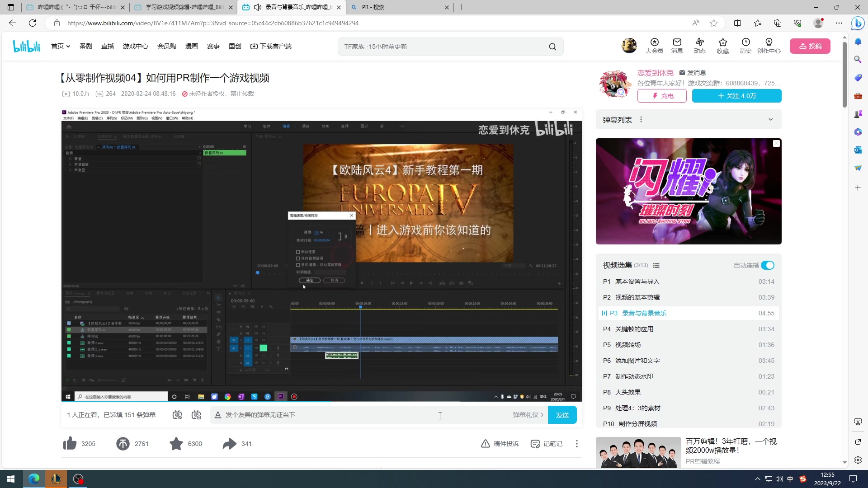Click 发消息 to message uploader
Image resolution: width=868 pixels, height=488 pixels.
(693, 73)
